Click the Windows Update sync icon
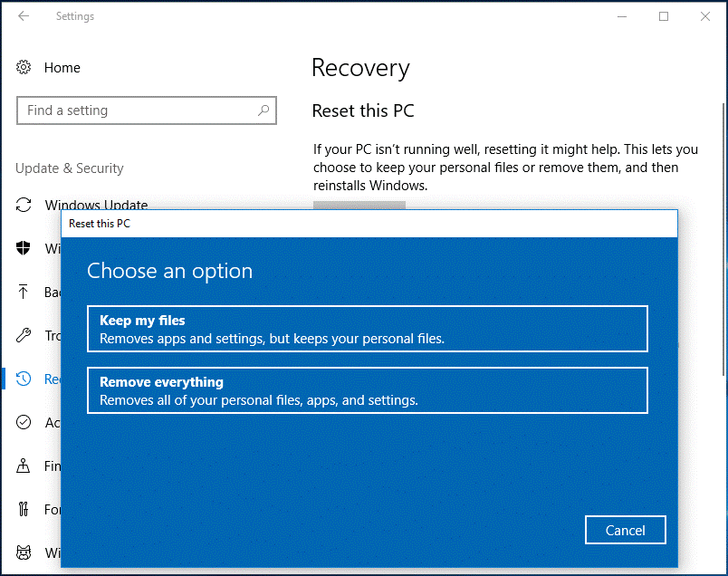728x576 pixels. point(24,206)
